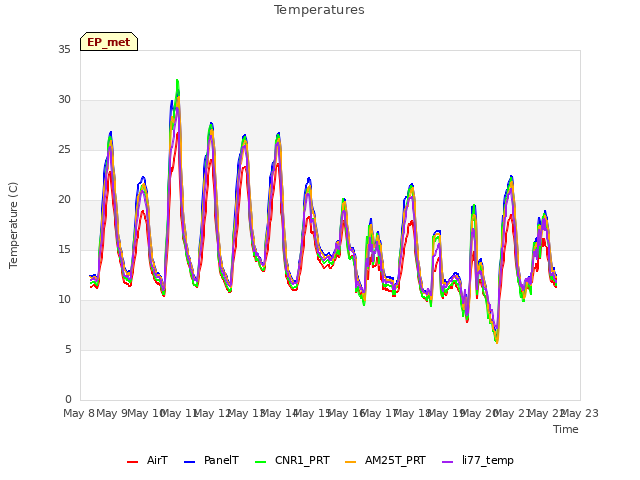Click the May 8 x-axis label
640x480 pixels.
[79, 413]
